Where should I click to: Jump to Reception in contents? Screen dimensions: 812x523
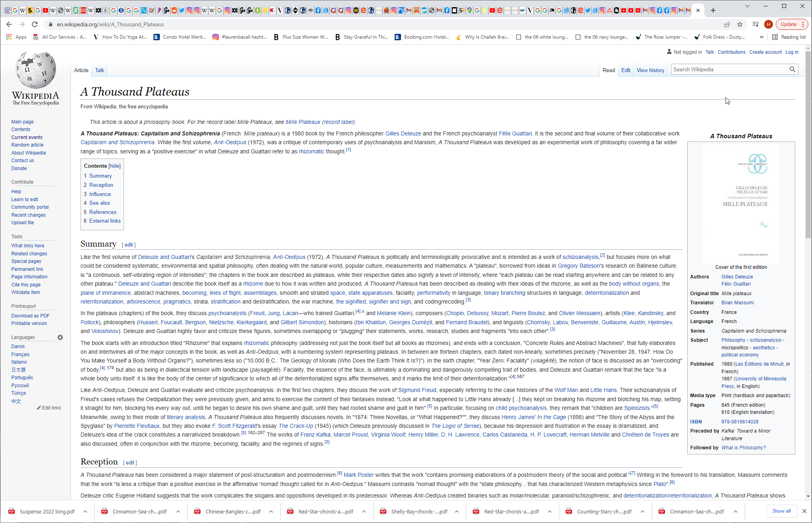click(x=101, y=185)
